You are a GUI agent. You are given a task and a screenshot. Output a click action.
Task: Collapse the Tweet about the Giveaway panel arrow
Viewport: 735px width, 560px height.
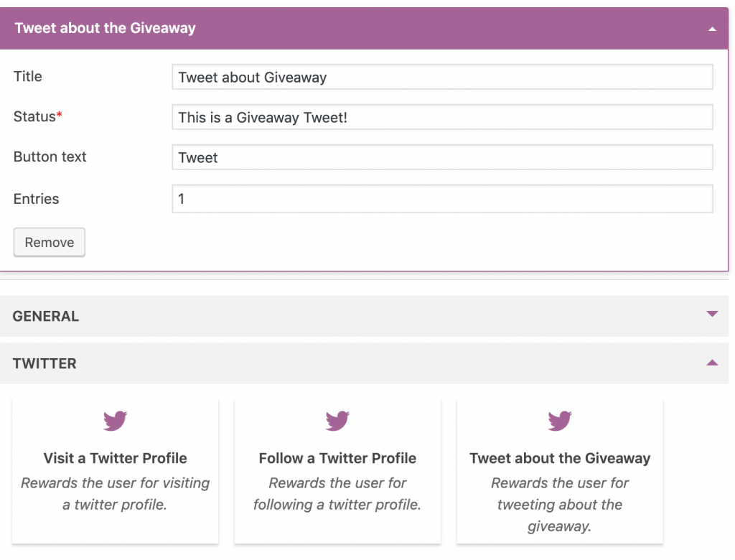[x=712, y=29]
